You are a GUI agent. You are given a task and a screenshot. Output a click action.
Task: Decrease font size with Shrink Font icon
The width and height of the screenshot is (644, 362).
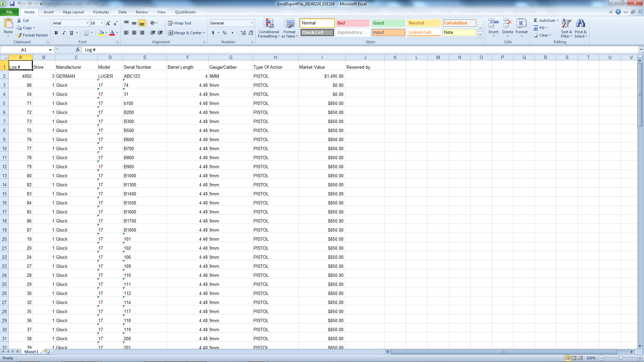point(115,23)
